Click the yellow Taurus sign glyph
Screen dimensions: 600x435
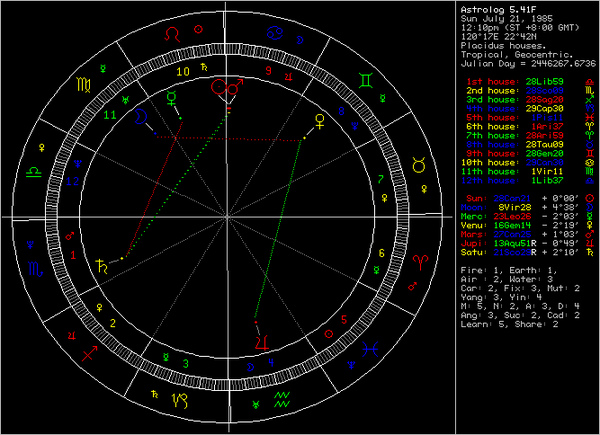(419, 165)
